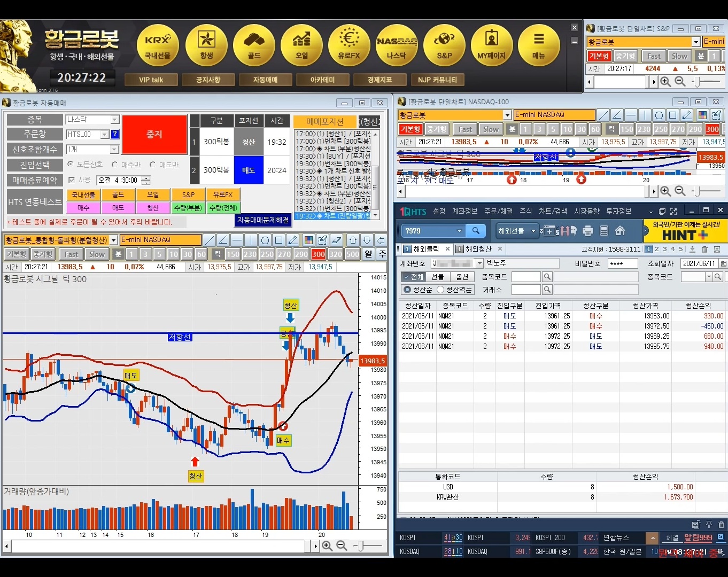Viewport: 728px width, 577px height.
Task: Expand the 7979 screen number dropdown
Action: coord(459,231)
